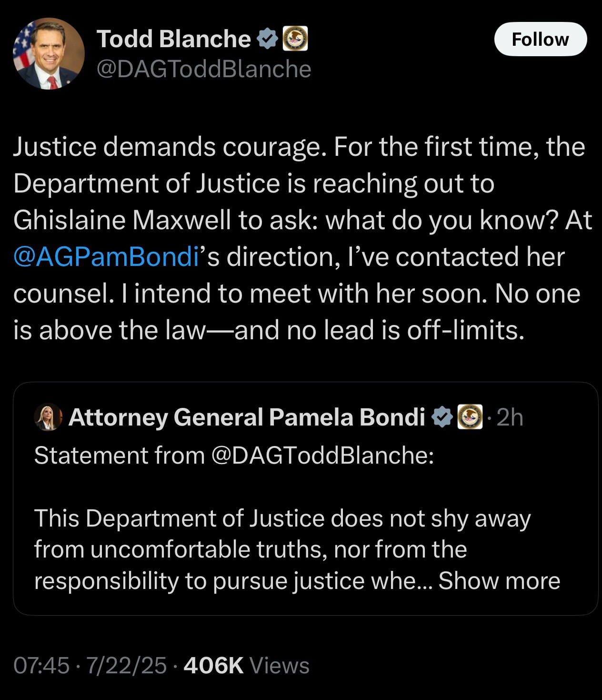The width and height of the screenshot is (602, 700).
Task: Select Attorney General Pamela Bondi's display name
Action: pos(248,417)
